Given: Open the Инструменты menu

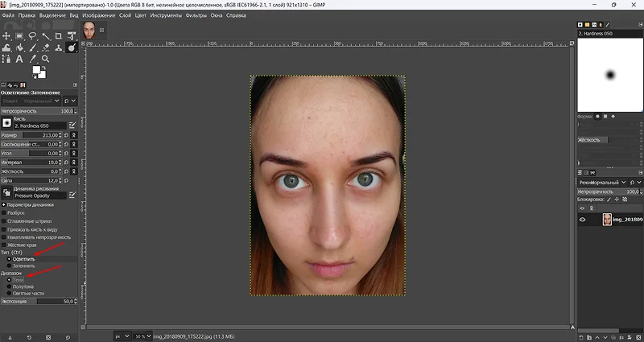Looking at the screenshot, I should 166,15.
